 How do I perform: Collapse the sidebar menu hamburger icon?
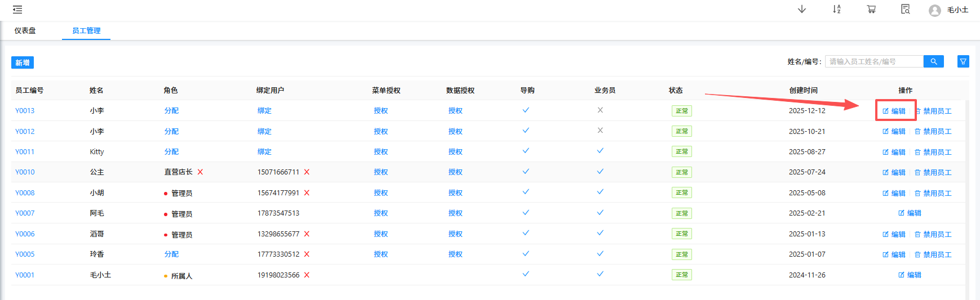point(17,10)
